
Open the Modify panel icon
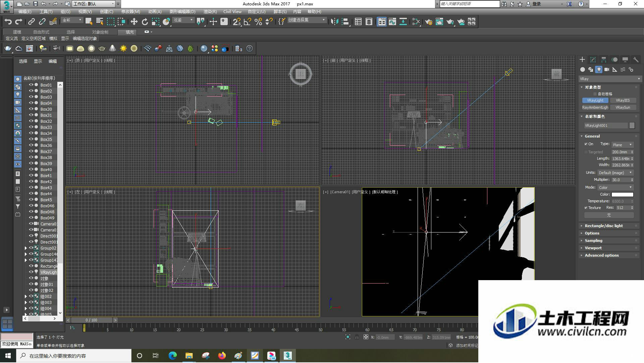point(593,59)
